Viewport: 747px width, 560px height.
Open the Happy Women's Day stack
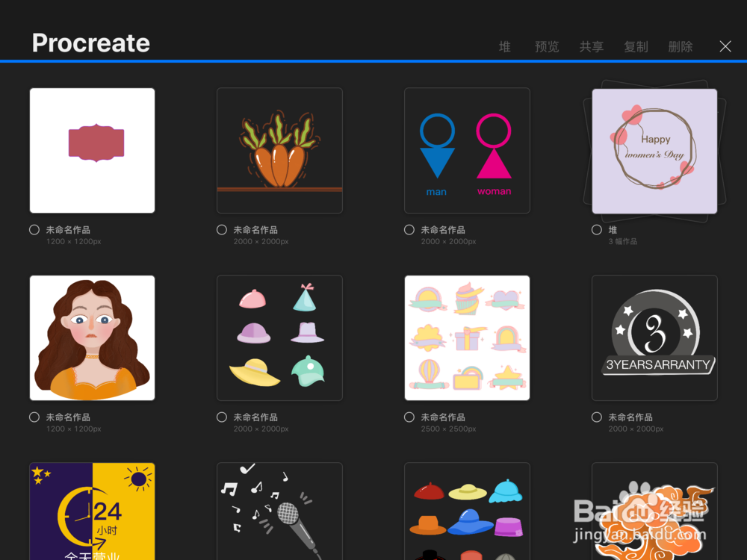click(654, 151)
